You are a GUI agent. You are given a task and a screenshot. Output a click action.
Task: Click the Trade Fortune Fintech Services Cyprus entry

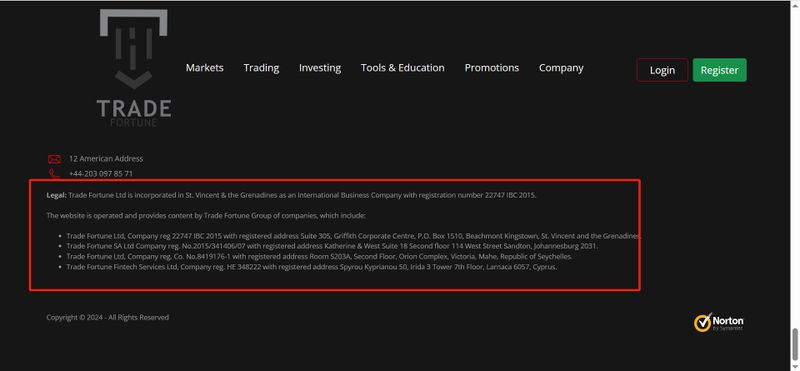pyautogui.click(x=312, y=266)
